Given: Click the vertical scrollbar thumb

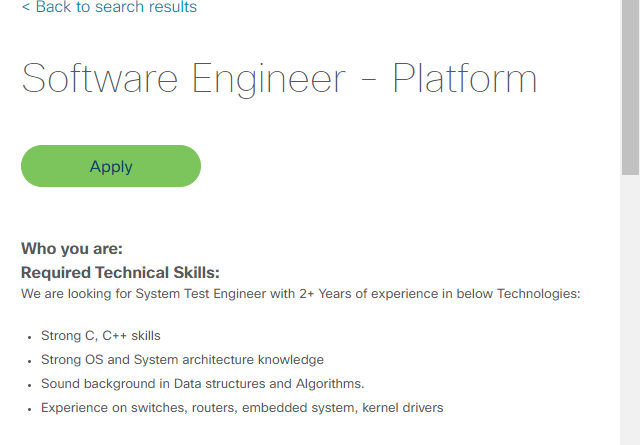Looking at the screenshot, I should click(x=630, y=87).
